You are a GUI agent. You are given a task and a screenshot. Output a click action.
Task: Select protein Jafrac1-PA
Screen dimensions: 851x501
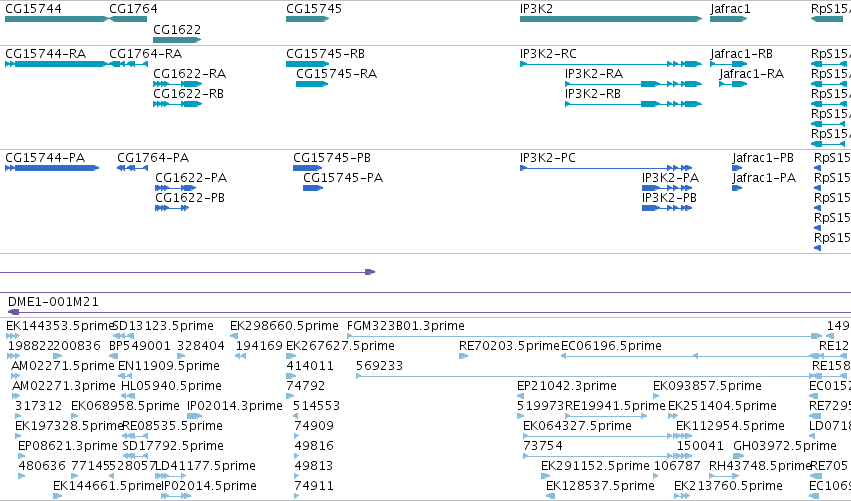click(x=737, y=188)
